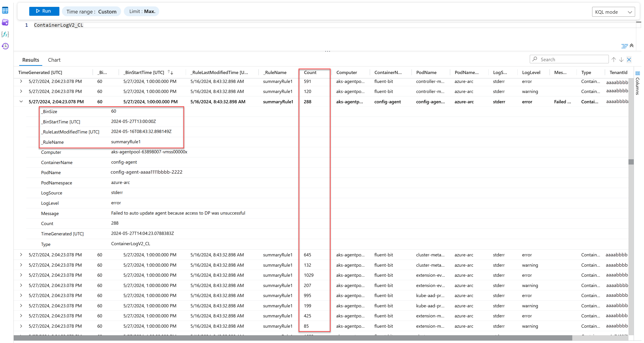Click the Type column header
Screen dimensions: 644x343
586,72
